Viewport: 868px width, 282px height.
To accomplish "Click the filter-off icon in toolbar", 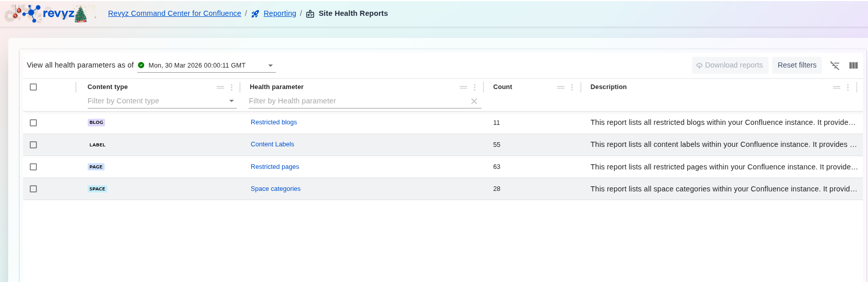I will 835,66.
